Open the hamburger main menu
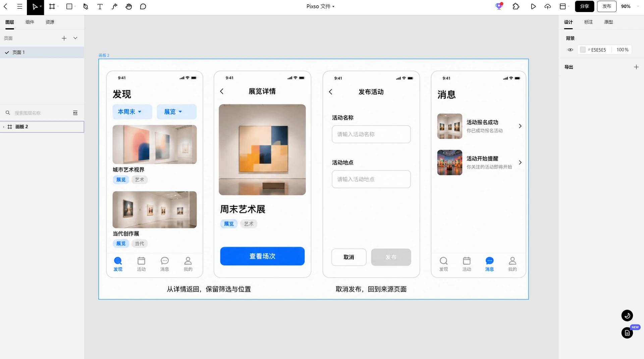This screenshot has width=644, height=359. pos(20,6)
